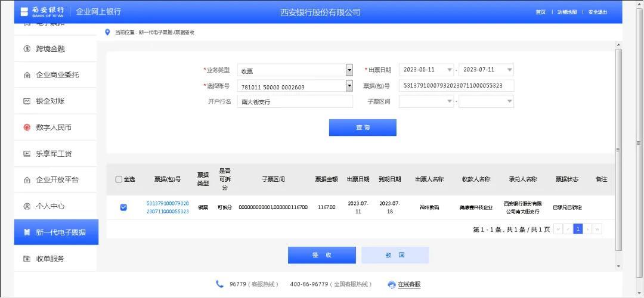The width and height of the screenshot is (644, 298).
Task: Open 数字人民币 in the sidebar
Action: [56, 128]
